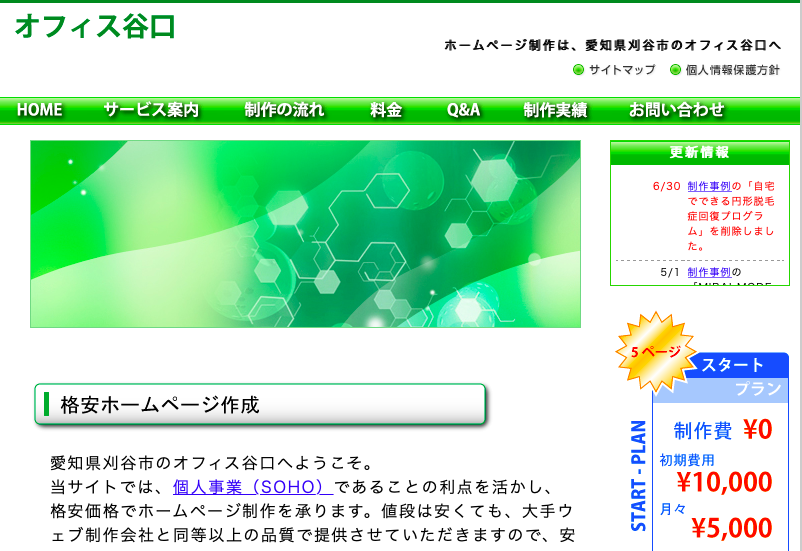This screenshot has width=802, height=551.
Task: Open 制作事例 link in the 5/1 update
Action: coord(709,272)
